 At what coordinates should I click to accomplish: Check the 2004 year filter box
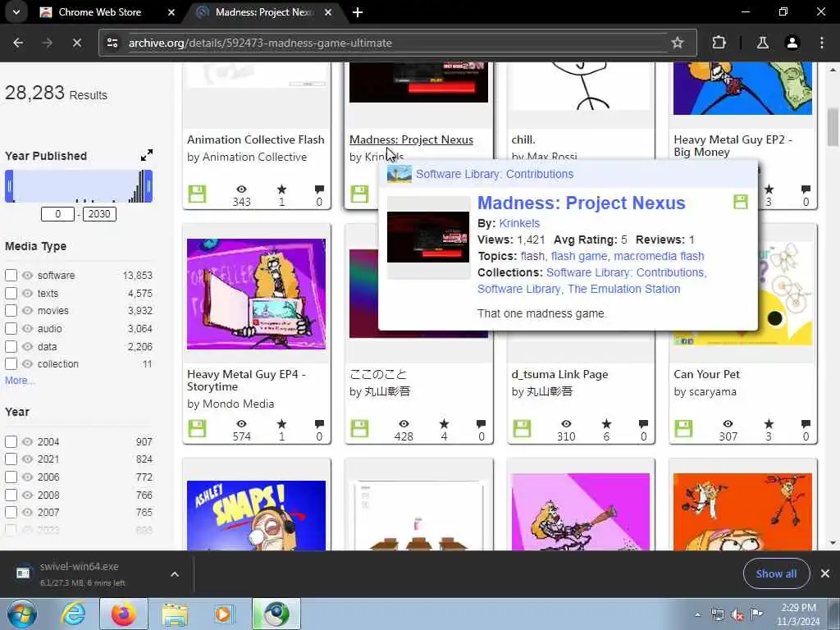point(11,442)
